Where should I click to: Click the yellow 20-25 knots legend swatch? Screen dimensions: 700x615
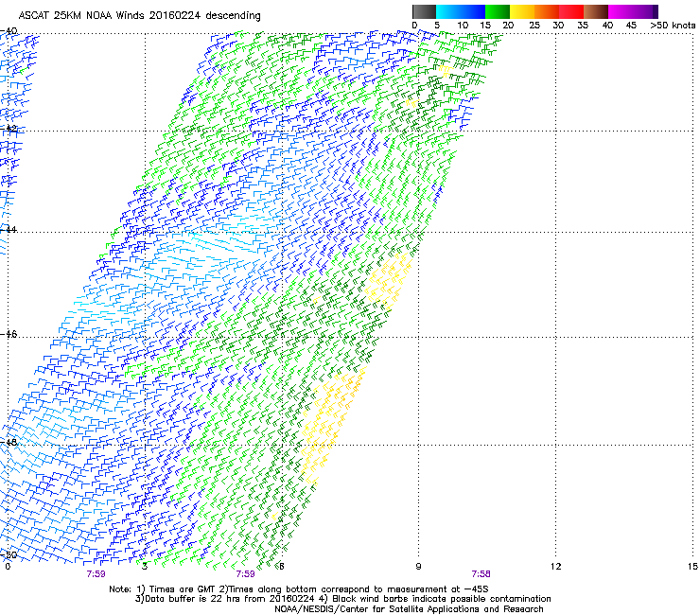(x=522, y=11)
